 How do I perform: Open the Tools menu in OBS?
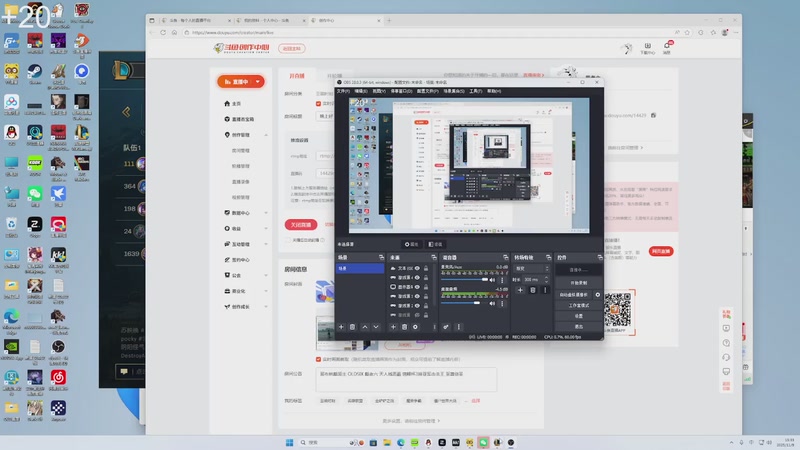[476, 91]
